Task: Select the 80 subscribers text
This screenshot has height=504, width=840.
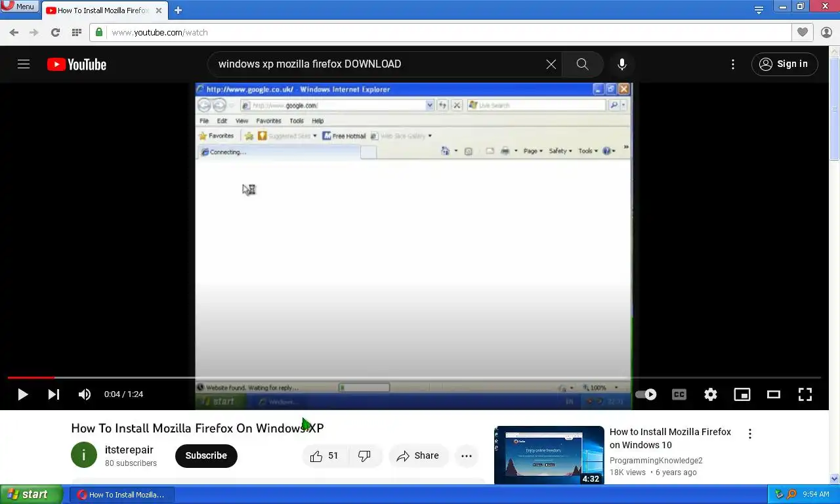Action: (x=131, y=463)
